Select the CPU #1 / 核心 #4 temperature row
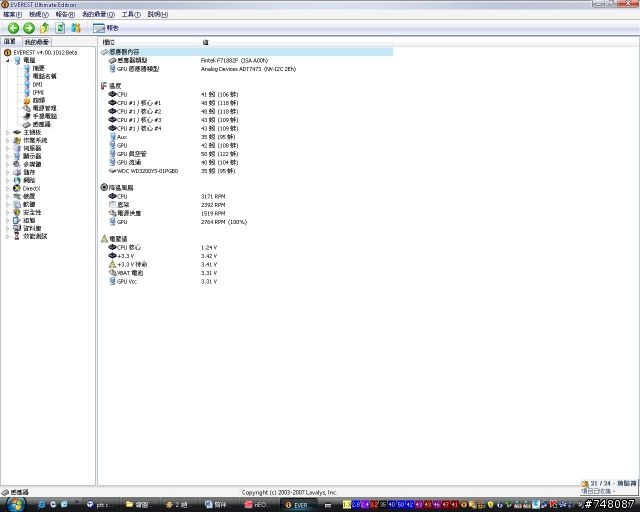The image size is (640, 512). click(x=246, y=129)
